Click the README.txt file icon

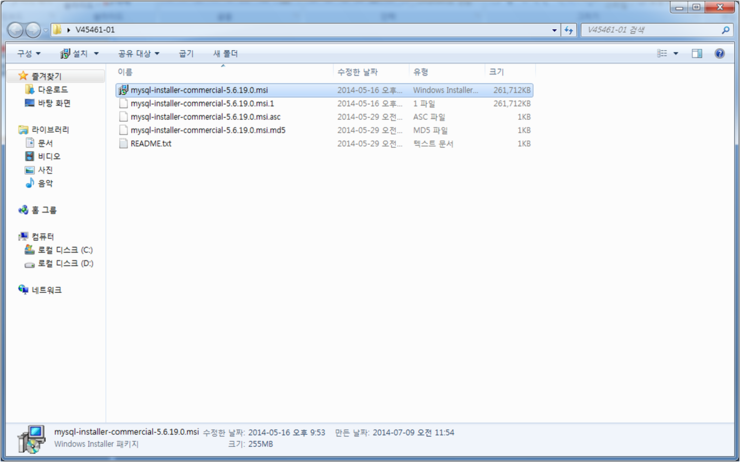(123, 143)
